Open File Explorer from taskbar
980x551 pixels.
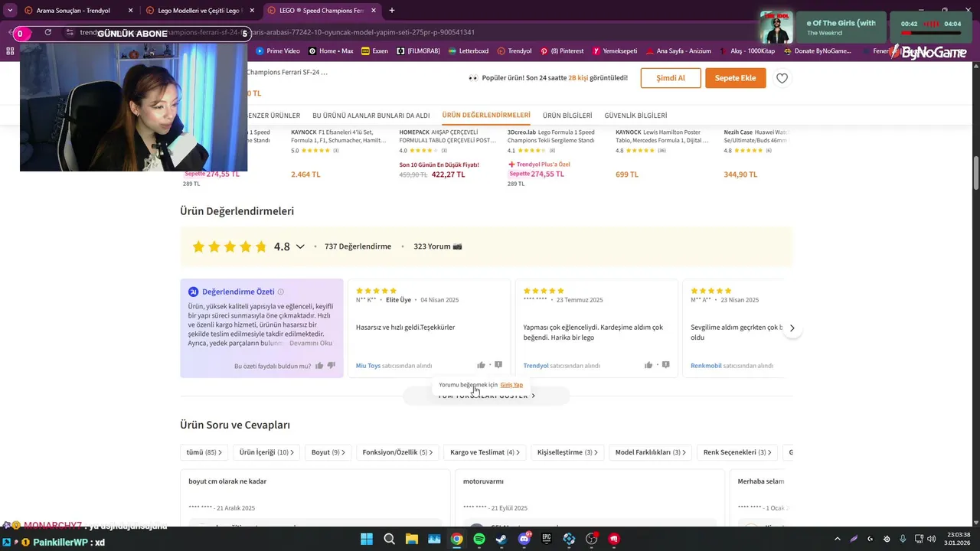point(411,539)
